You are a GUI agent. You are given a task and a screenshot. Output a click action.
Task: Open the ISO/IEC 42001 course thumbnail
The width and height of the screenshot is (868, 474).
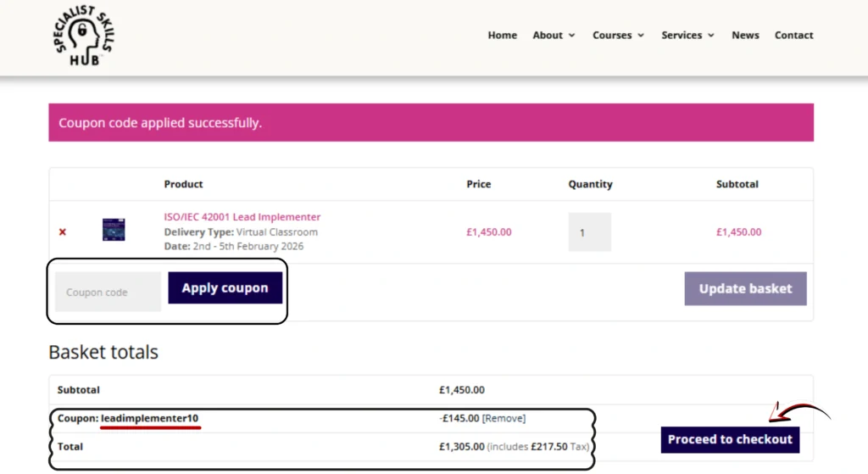click(114, 230)
